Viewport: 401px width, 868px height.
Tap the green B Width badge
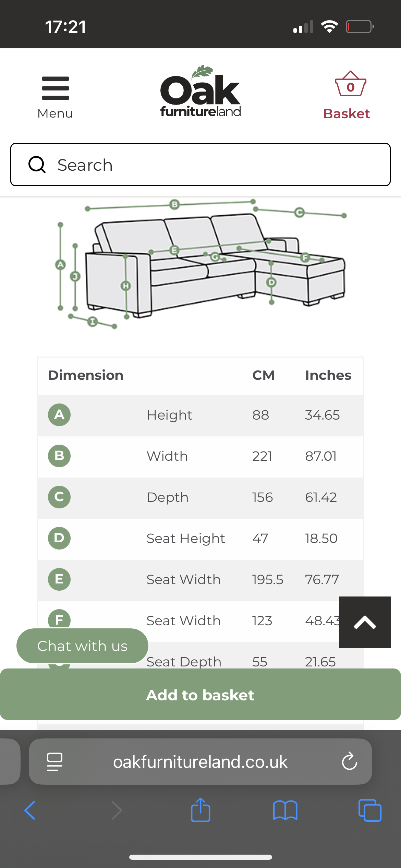click(59, 456)
